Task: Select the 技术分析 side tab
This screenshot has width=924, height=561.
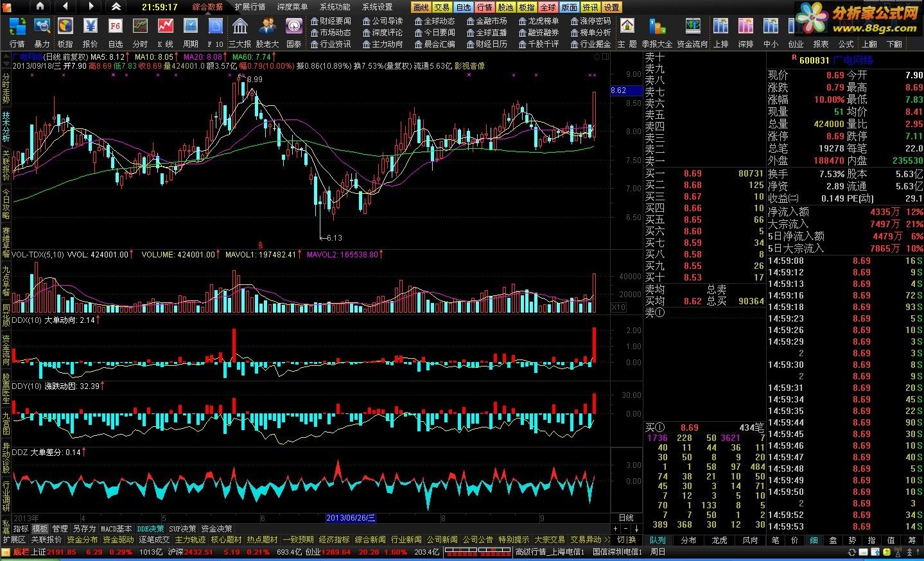Action: (x=6, y=127)
